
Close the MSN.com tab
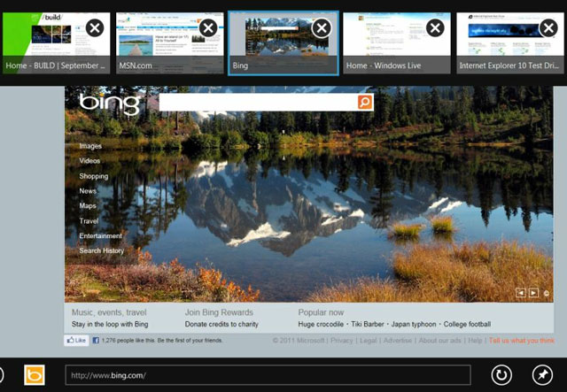pyautogui.click(x=208, y=27)
